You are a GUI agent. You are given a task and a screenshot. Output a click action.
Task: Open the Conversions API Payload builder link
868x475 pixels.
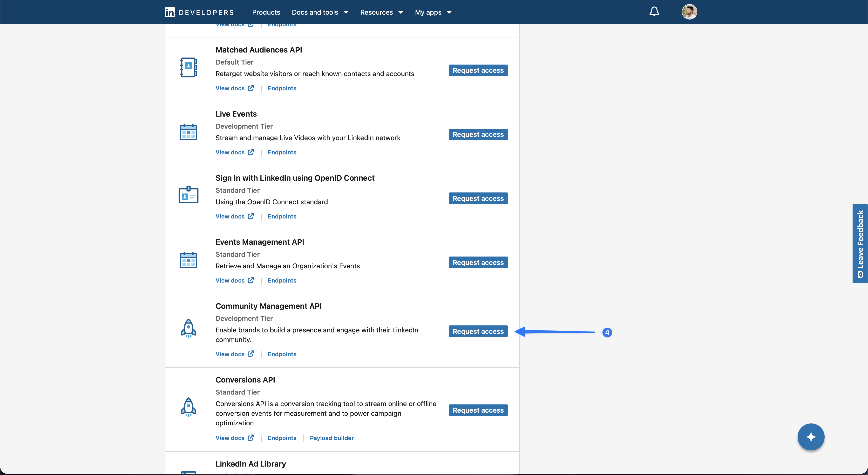[332, 438]
